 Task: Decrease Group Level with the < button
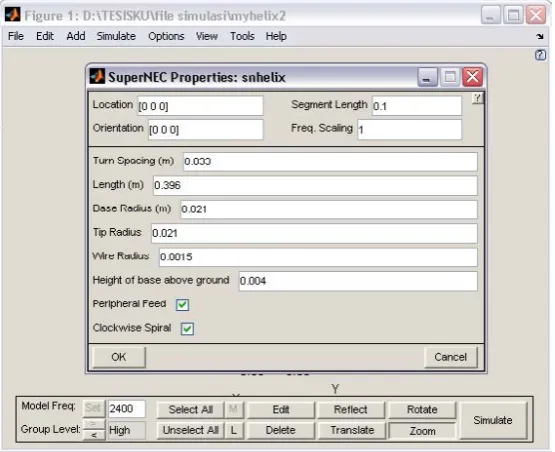coord(94,435)
